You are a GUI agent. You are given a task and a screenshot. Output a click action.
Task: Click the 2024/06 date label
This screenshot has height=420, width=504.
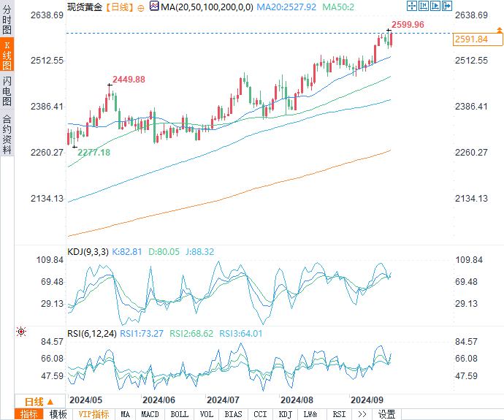pyautogui.click(x=159, y=400)
